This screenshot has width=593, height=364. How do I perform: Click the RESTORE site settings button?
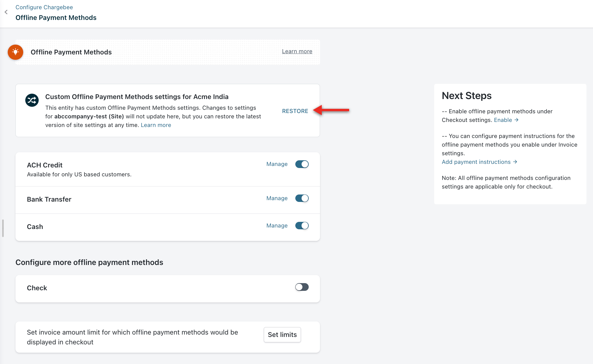pyautogui.click(x=295, y=111)
